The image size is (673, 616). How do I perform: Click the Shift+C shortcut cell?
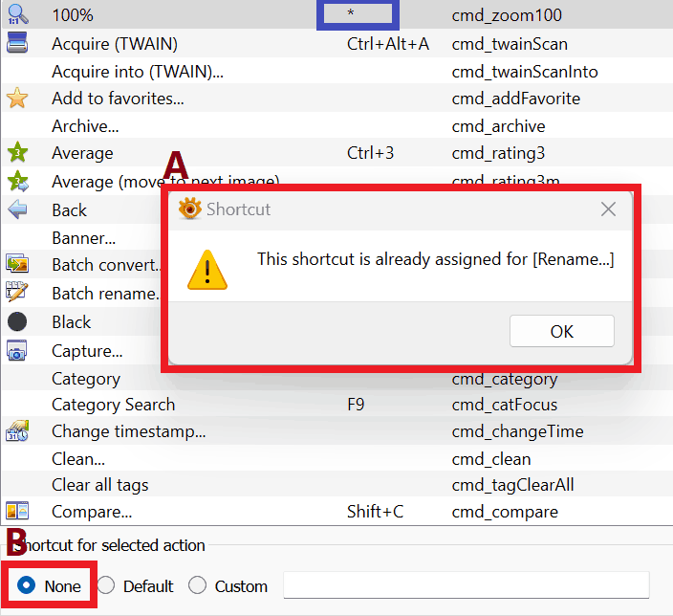click(x=375, y=512)
